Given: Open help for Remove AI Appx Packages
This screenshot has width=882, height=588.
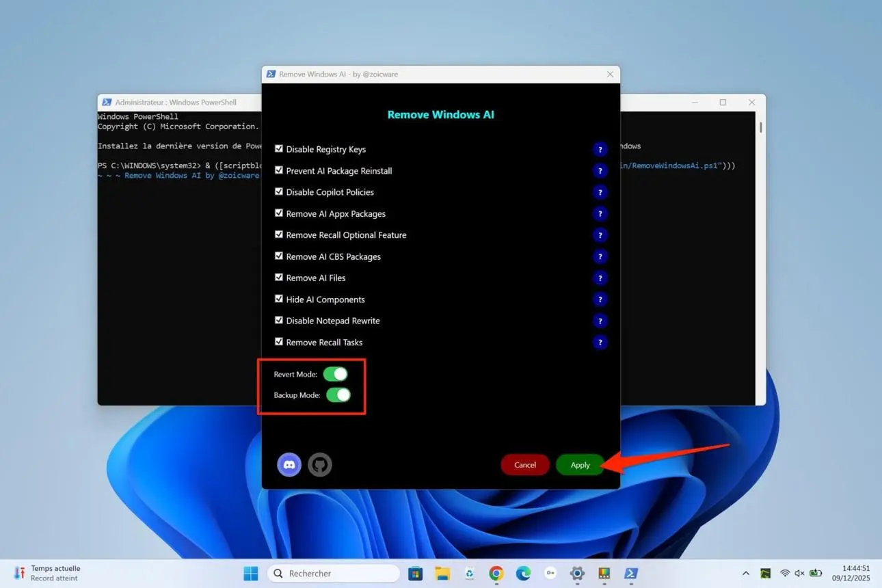Looking at the screenshot, I should 600,214.
